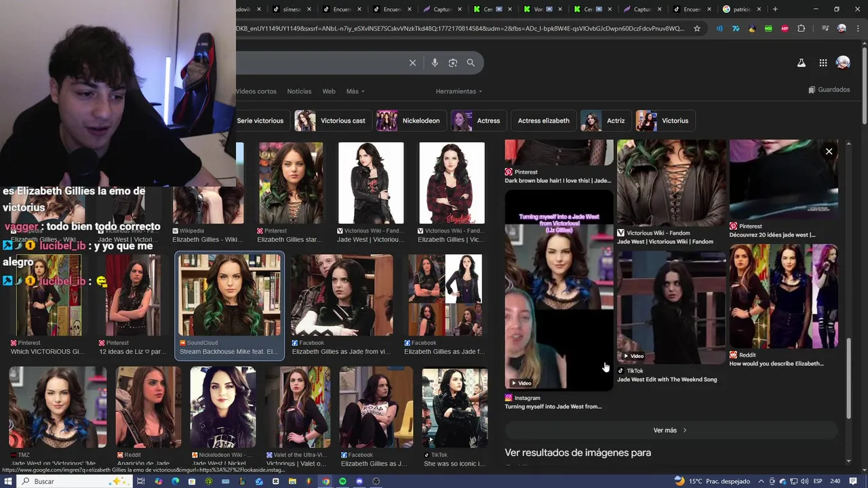Select the Victorius filter chip
The width and height of the screenshot is (868, 488).
click(665, 121)
